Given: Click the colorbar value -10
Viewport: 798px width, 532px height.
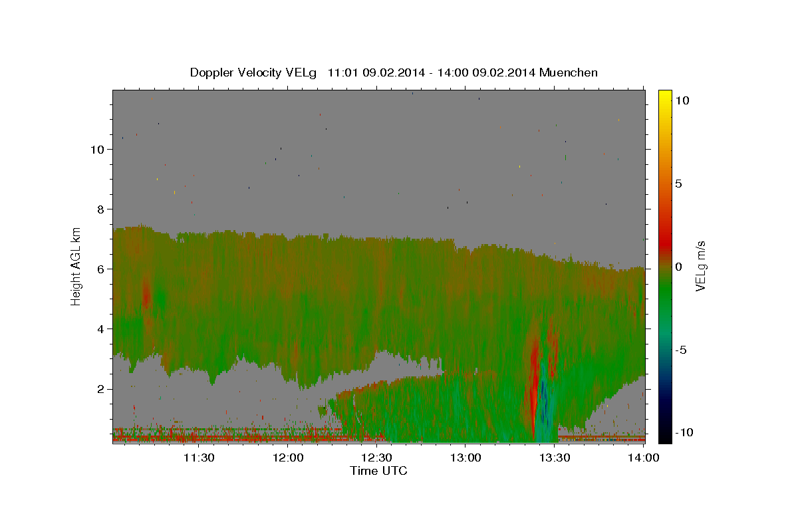Looking at the screenshot, I should (x=684, y=432).
